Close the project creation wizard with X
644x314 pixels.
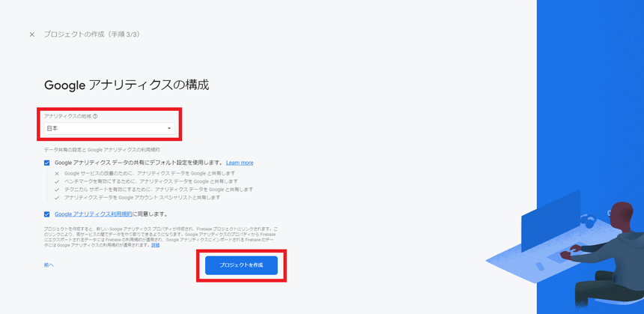pyautogui.click(x=32, y=34)
